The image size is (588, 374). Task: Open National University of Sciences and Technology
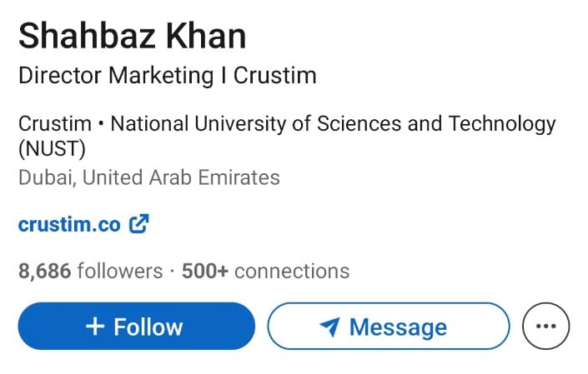click(333, 125)
